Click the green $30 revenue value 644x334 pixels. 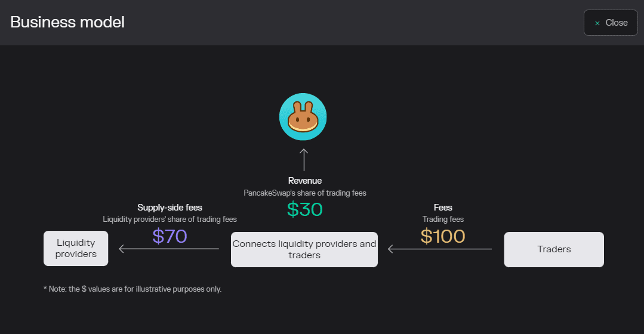coord(305,209)
